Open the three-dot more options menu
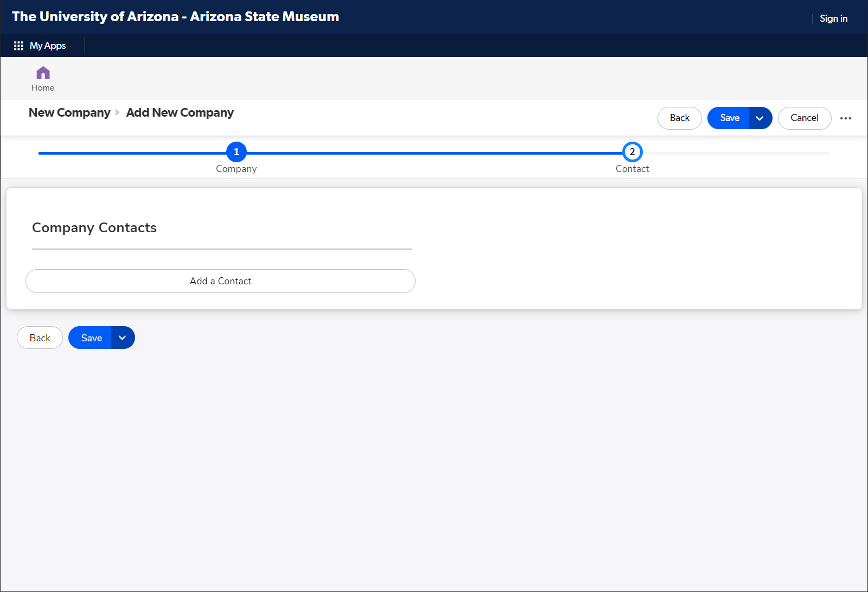 pyautogui.click(x=846, y=118)
